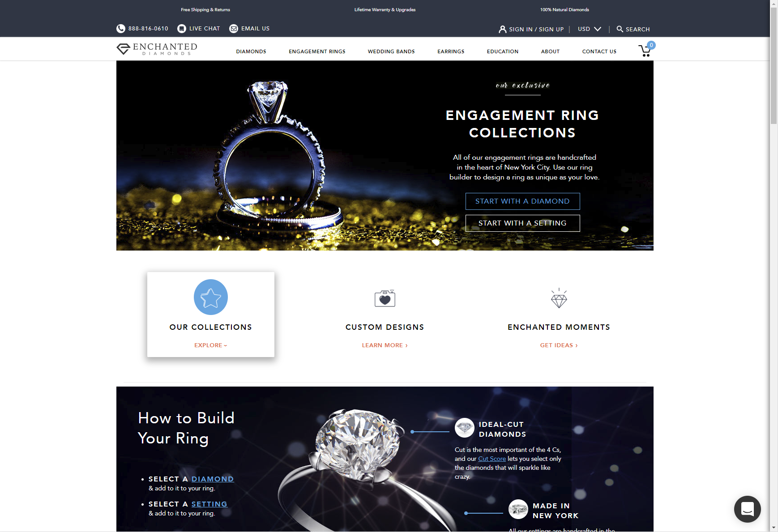Click the search magnifier icon
778x532 pixels.
pyautogui.click(x=620, y=29)
